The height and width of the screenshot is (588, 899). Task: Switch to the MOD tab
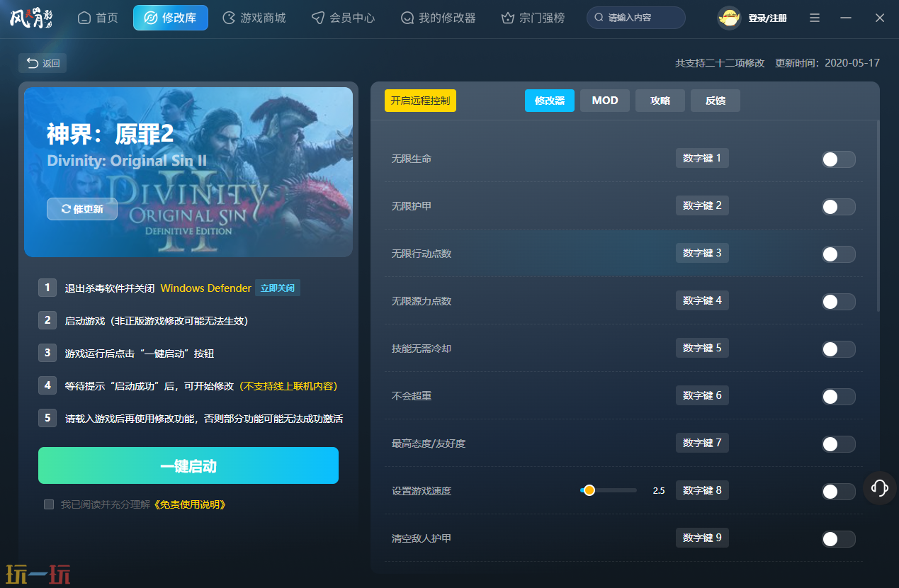click(605, 101)
